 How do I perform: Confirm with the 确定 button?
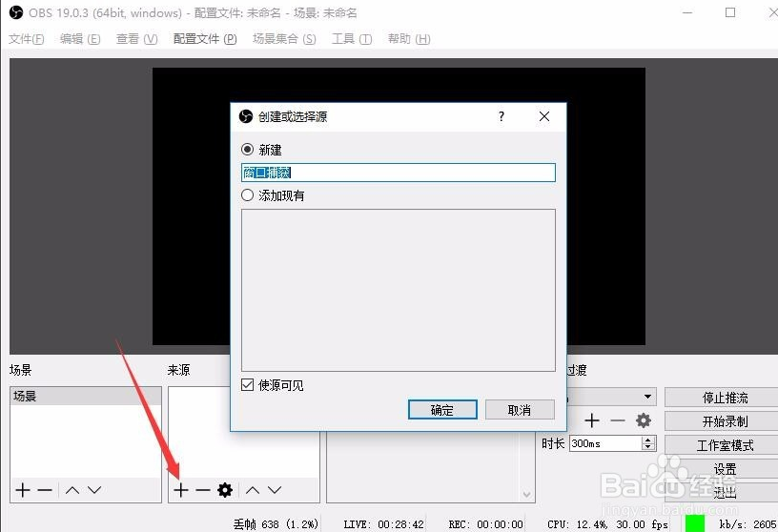pyautogui.click(x=442, y=410)
